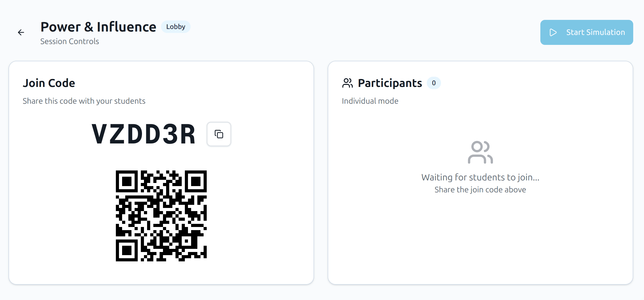This screenshot has height=300, width=644.
Task: Click the copy icon beside join code VZDD3R
Action: [x=219, y=134]
